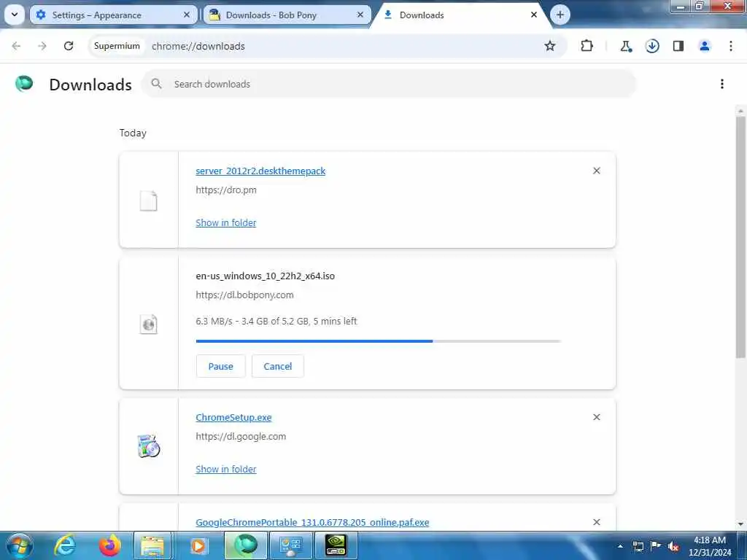Open the ChromeSetup.exe link
Viewport: 747px width, 560px height.
(233, 417)
